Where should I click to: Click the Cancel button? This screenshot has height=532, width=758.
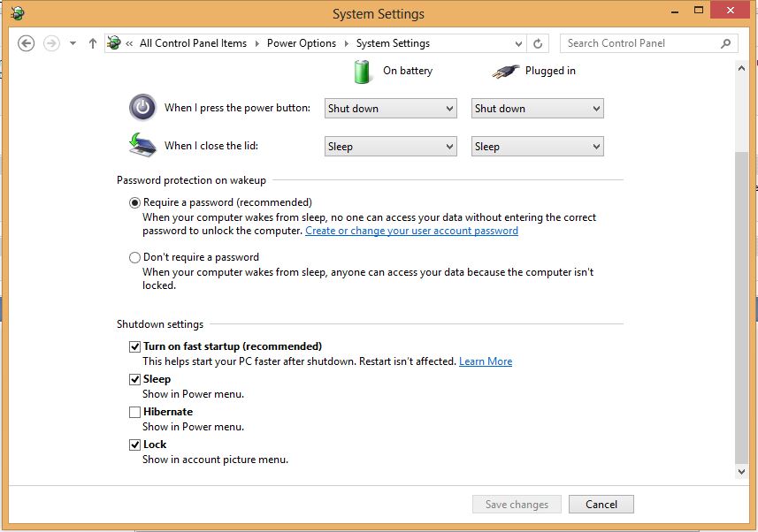(x=601, y=505)
